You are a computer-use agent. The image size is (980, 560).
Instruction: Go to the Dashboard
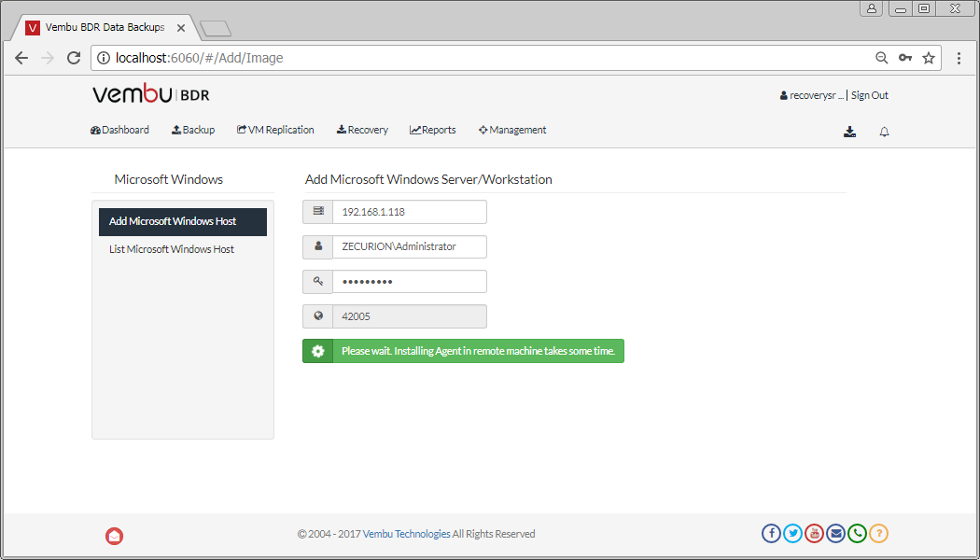(119, 130)
